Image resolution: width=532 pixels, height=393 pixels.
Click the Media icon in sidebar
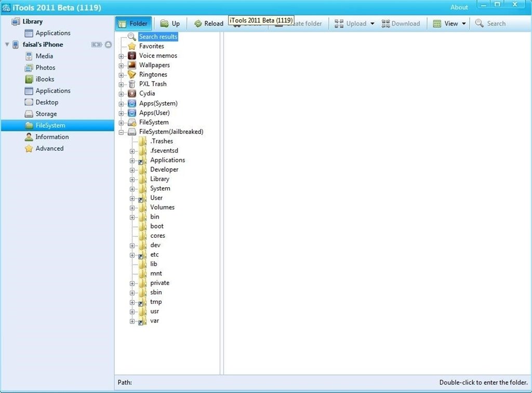(29, 56)
